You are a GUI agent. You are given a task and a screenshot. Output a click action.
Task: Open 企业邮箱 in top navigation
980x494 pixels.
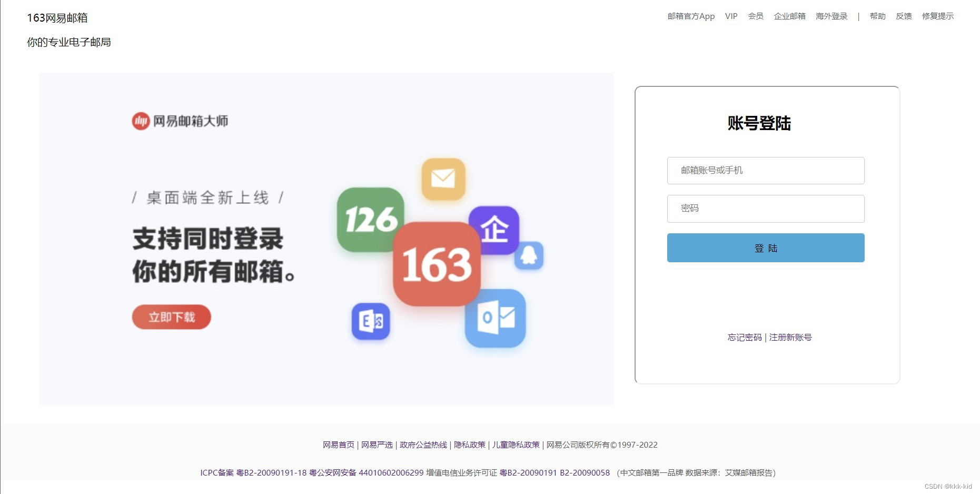coord(789,16)
